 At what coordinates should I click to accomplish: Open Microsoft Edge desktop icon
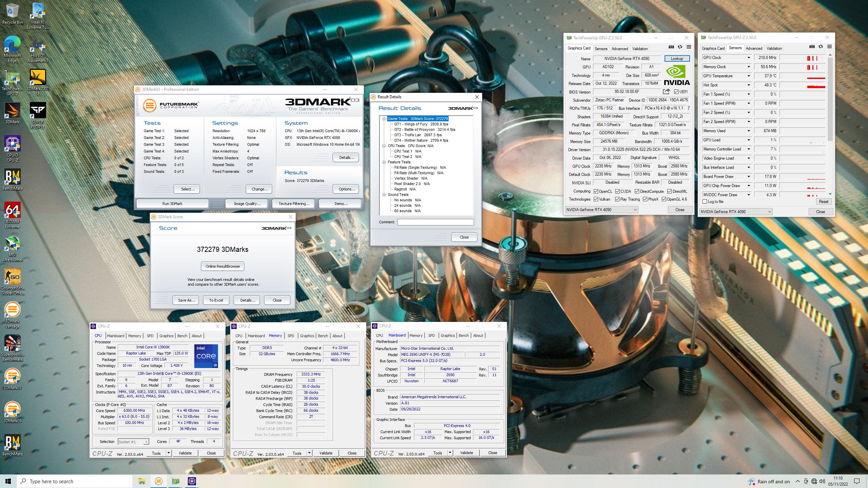(x=12, y=49)
